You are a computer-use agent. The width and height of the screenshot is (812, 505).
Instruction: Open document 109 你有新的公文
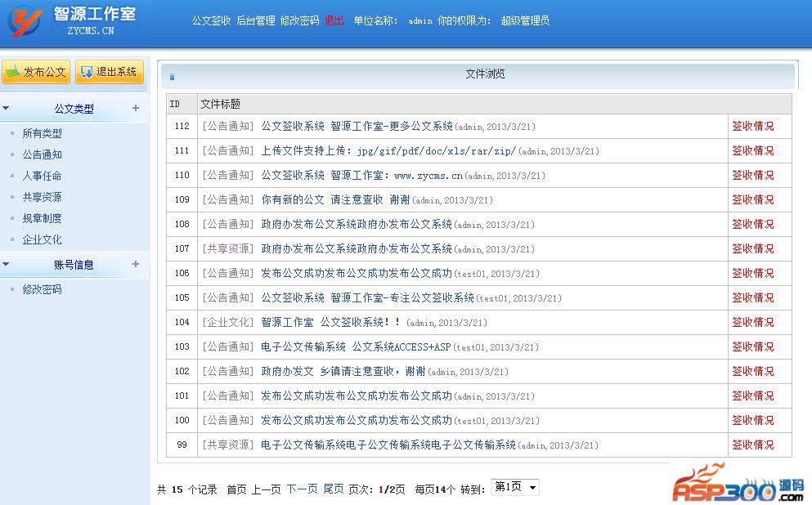tap(335, 199)
